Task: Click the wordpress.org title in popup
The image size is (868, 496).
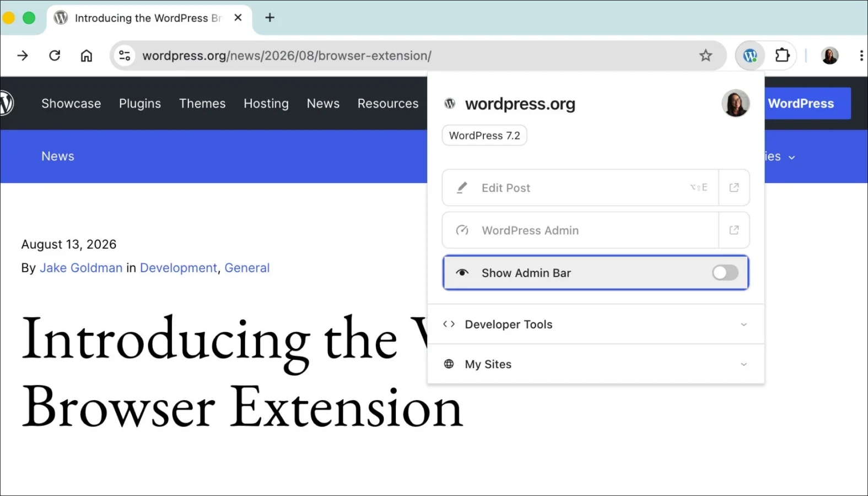Action: pos(520,104)
